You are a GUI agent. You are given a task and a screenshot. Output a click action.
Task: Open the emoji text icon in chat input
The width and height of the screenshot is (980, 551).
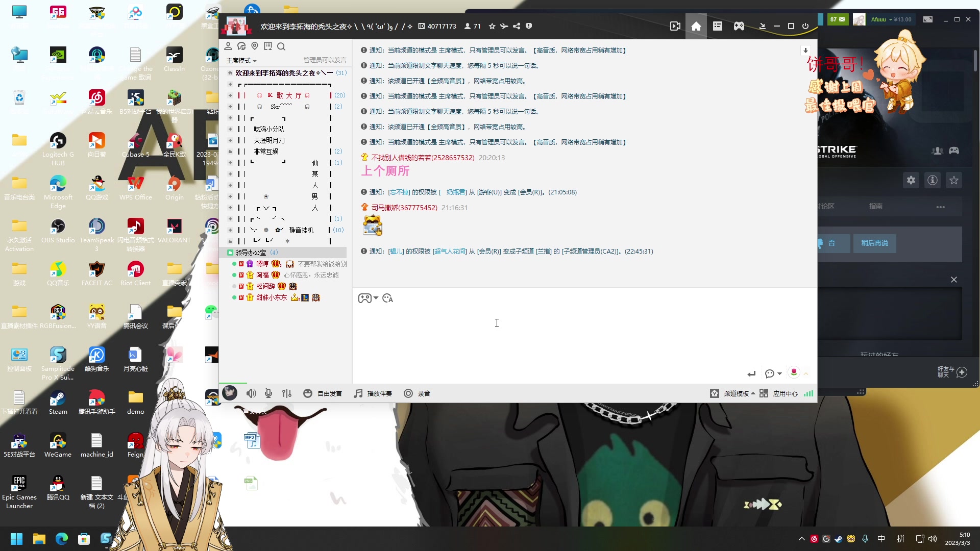tap(388, 298)
